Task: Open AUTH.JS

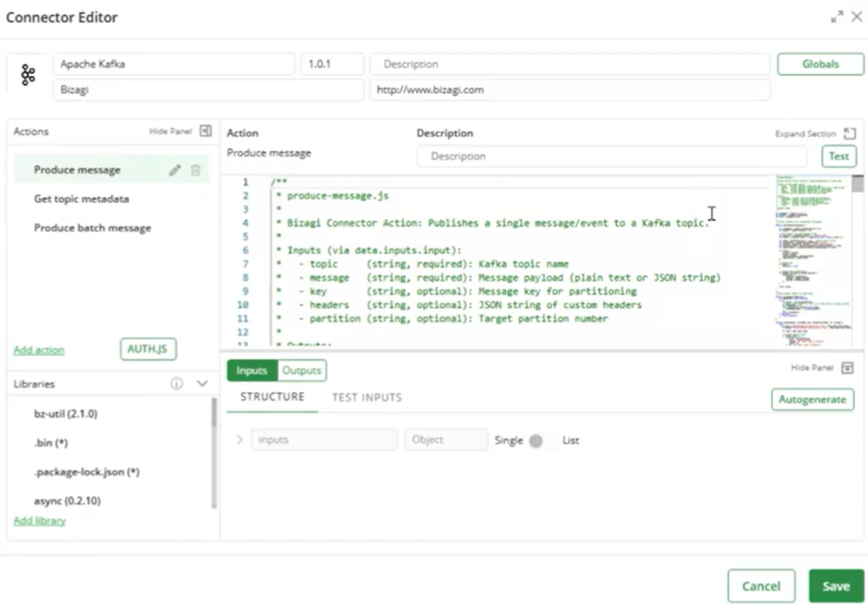Action: (148, 349)
